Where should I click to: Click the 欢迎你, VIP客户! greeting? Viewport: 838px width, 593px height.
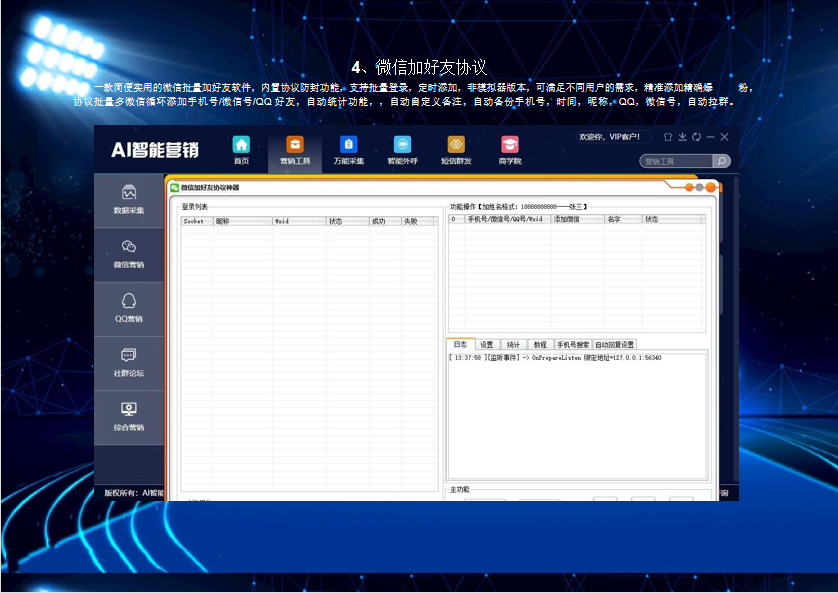pyautogui.click(x=610, y=137)
